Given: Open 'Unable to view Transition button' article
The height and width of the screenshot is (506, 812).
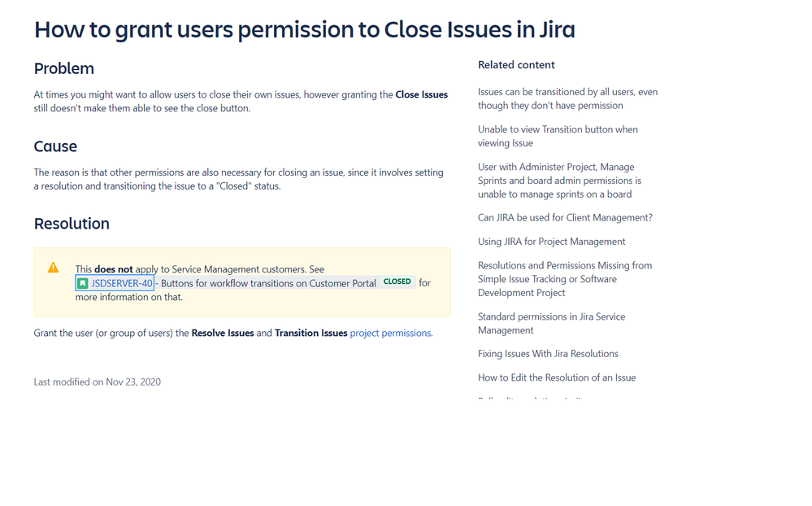Looking at the screenshot, I should pyautogui.click(x=558, y=136).
